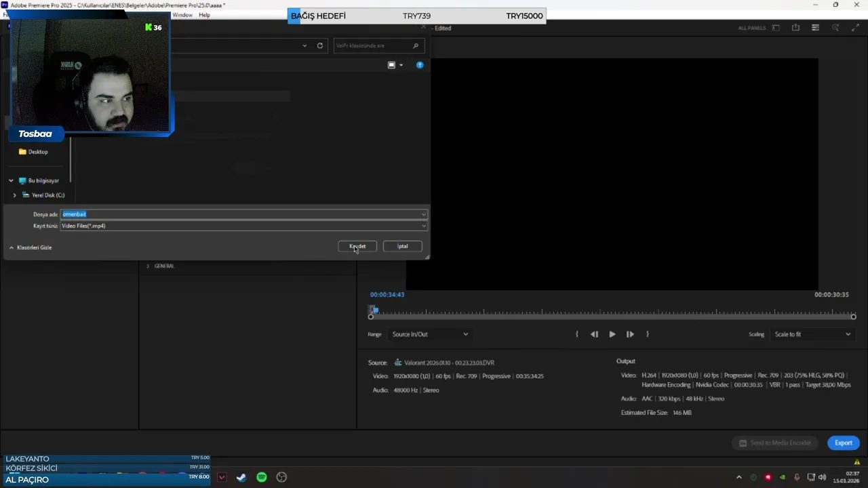Screen dimensions: 868x488
Task: Click the quick export share icon
Action: coord(795,28)
